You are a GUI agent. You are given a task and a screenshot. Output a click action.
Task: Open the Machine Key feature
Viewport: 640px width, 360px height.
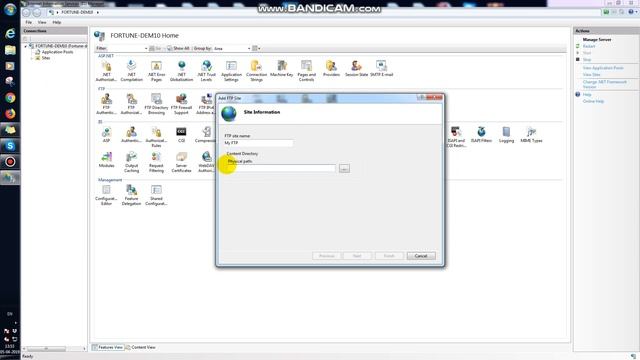[282, 69]
